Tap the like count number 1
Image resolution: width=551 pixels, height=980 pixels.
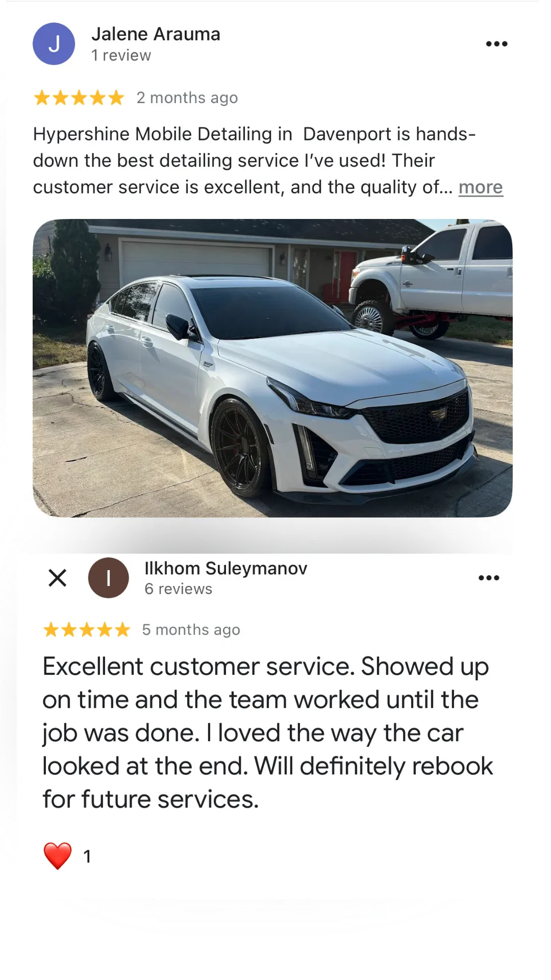coord(87,856)
